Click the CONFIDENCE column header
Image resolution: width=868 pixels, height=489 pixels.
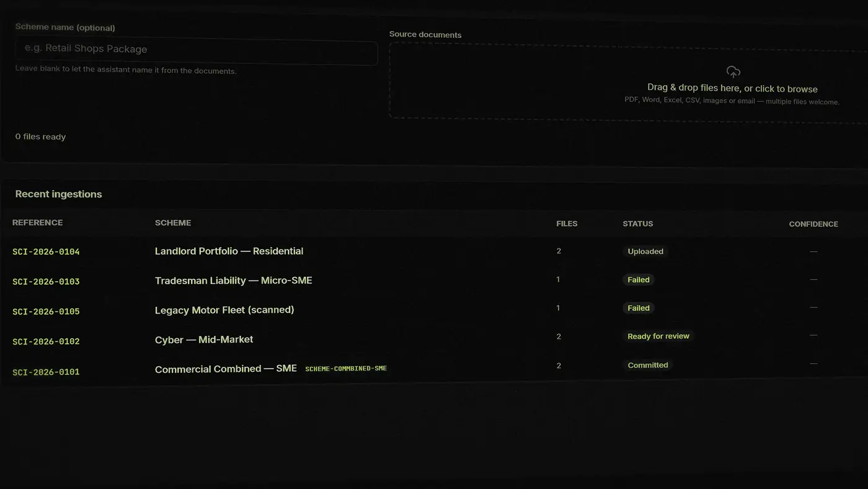pos(813,224)
